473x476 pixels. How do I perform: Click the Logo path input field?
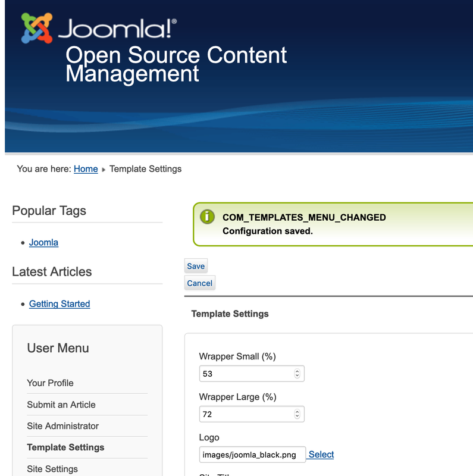tap(252, 455)
